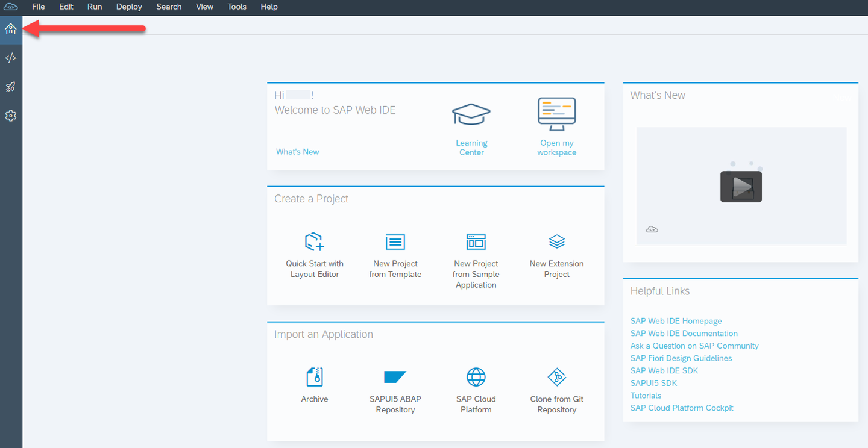Select Clone from Git Repository icon
Screen dimensions: 868x448
click(x=557, y=377)
